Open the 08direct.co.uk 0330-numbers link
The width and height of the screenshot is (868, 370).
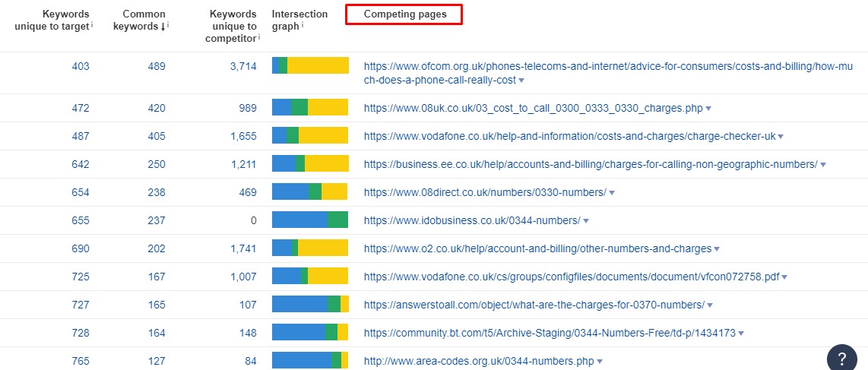[x=485, y=192]
